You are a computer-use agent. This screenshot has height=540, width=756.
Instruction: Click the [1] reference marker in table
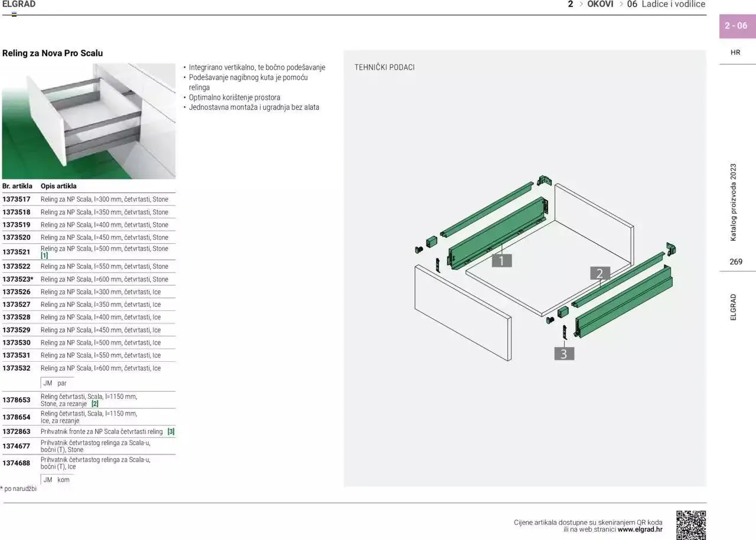pos(44,256)
